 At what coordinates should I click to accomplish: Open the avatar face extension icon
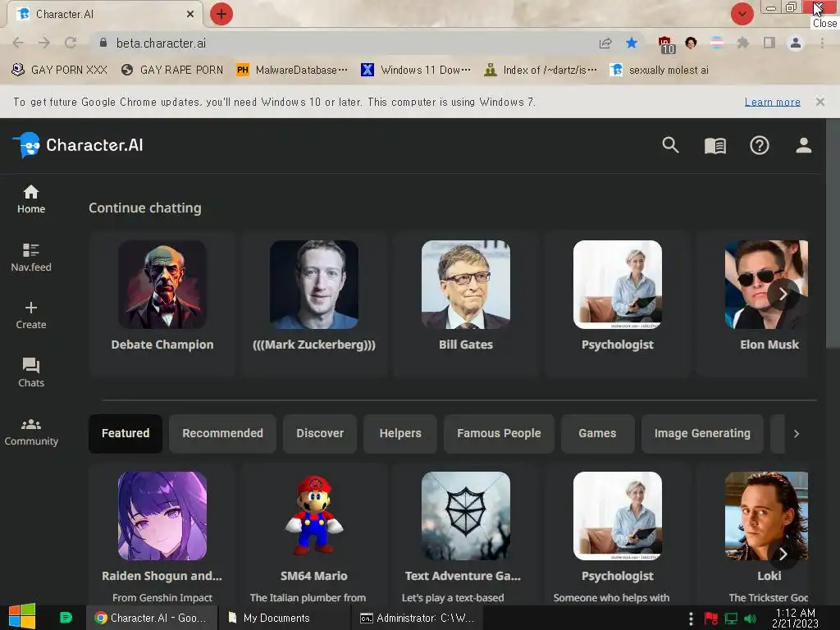point(691,43)
